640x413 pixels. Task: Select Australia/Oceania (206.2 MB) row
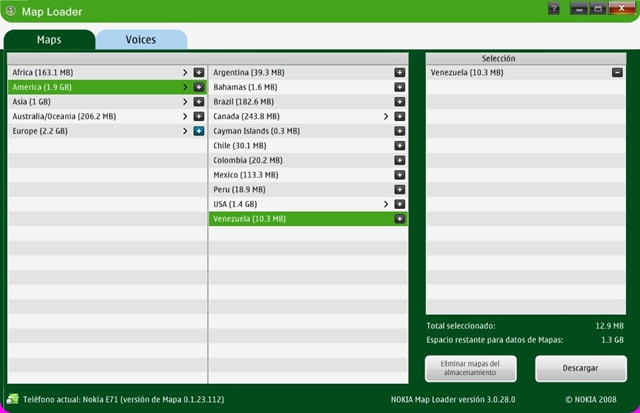pos(107,117)
